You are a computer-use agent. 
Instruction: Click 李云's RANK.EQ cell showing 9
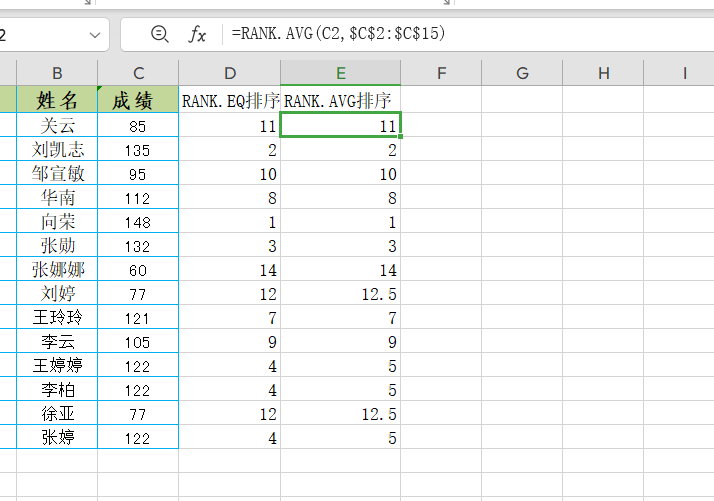tap(230, 342)
